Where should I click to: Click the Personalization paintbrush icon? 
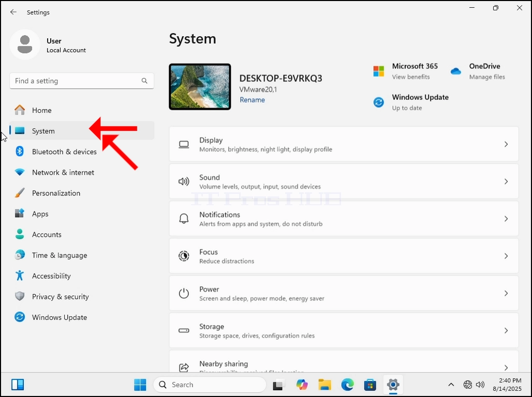point(20,193)
